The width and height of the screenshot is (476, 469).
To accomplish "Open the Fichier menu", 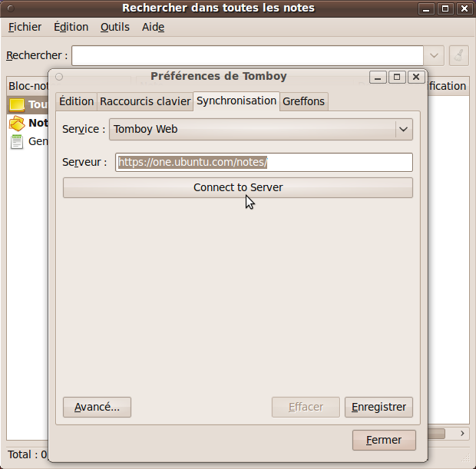I will pos(25,27).
